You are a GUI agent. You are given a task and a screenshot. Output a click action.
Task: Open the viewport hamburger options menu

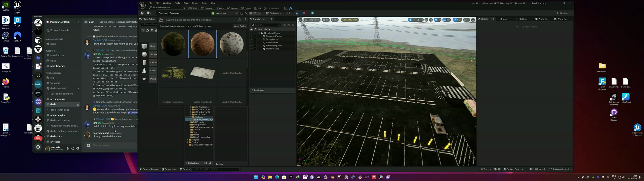tap(300, 20)
